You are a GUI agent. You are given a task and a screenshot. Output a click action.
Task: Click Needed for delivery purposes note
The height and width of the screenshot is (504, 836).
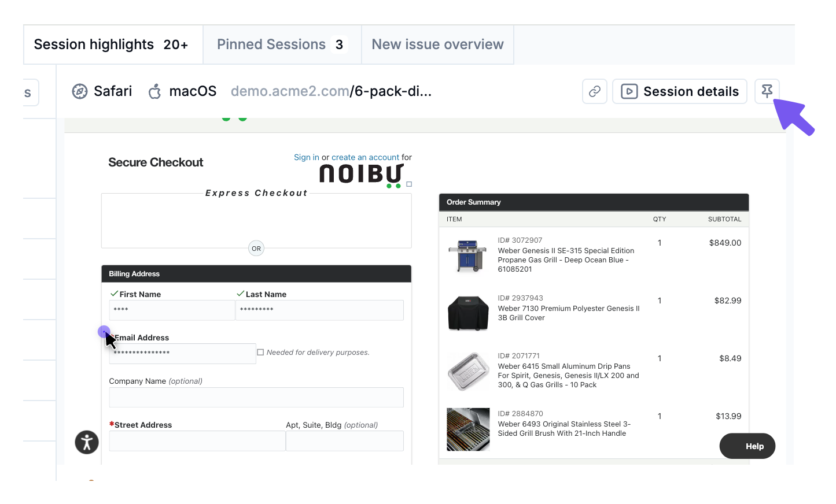318,353
